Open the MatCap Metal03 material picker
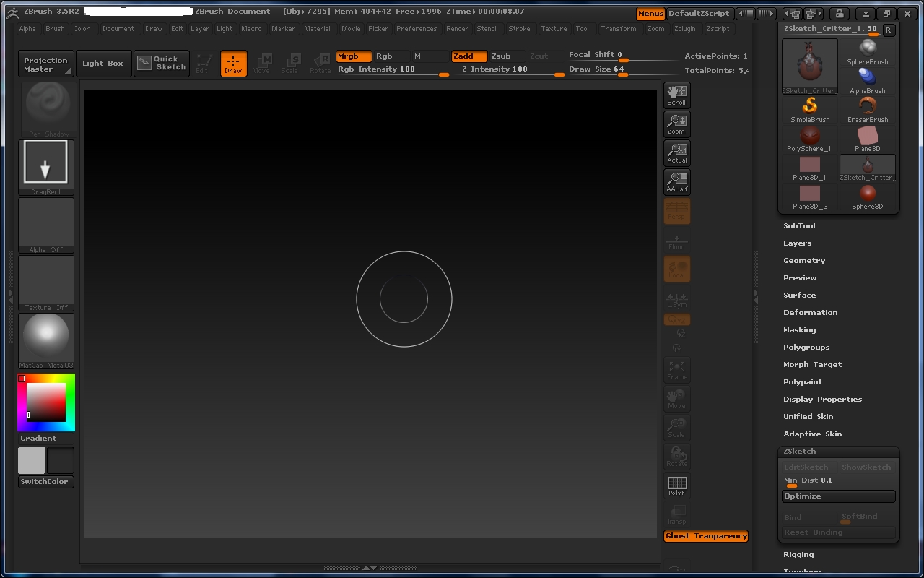This screenshot has width=924, height=578. 45,340
